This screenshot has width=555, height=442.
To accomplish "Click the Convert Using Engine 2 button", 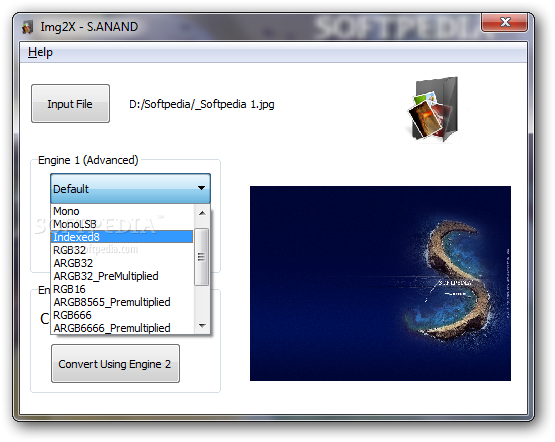I will coord(115,364).
